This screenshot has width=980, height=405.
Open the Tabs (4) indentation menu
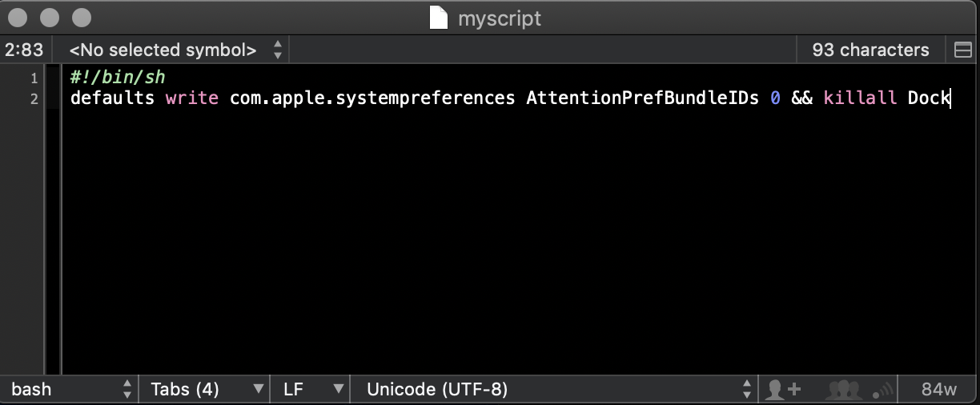(206, 389)
